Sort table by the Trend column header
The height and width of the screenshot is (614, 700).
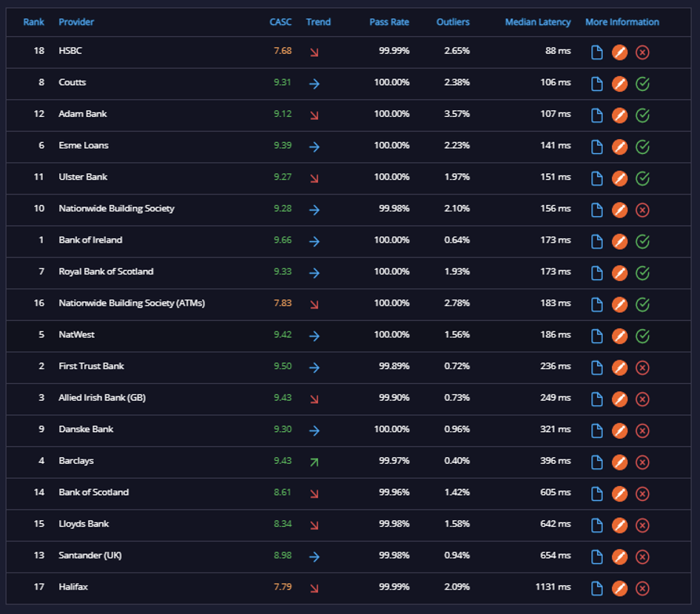coord(318,22)
